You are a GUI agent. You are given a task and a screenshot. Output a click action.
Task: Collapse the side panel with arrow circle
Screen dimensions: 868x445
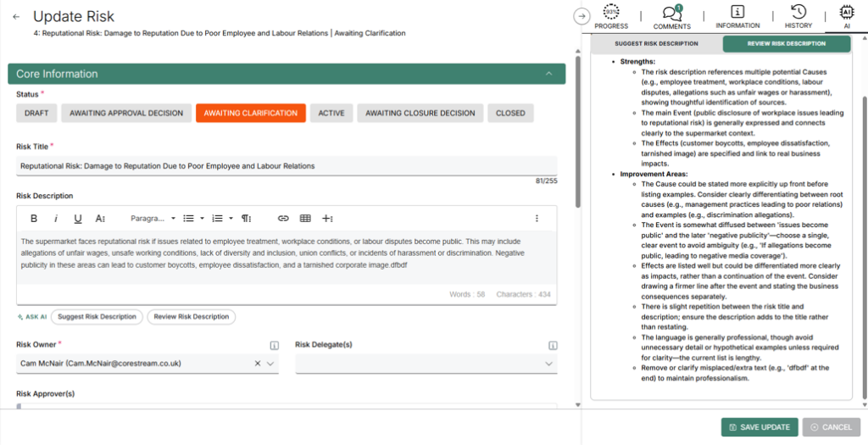tap(581, 17)
